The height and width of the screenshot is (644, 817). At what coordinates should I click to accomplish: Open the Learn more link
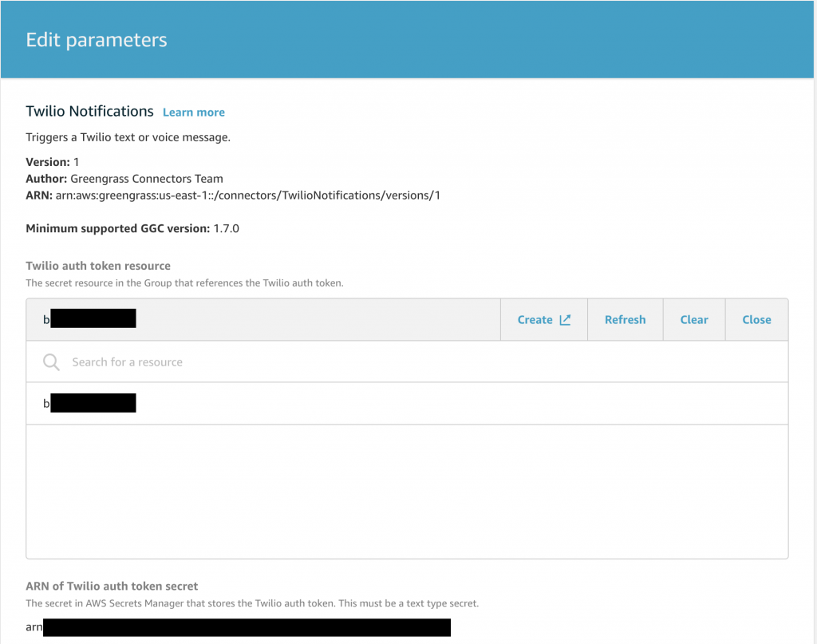193,113
